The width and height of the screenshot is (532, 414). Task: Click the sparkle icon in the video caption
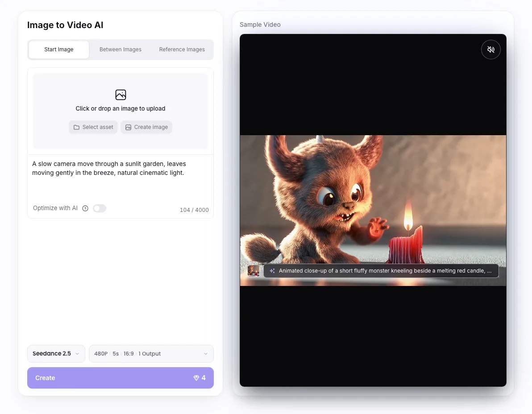click(272, 271)
